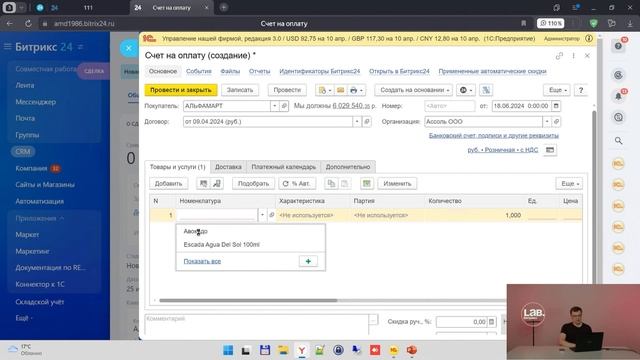
Task: Open Покупатель record via link icon
Action: tap(284, 106)
